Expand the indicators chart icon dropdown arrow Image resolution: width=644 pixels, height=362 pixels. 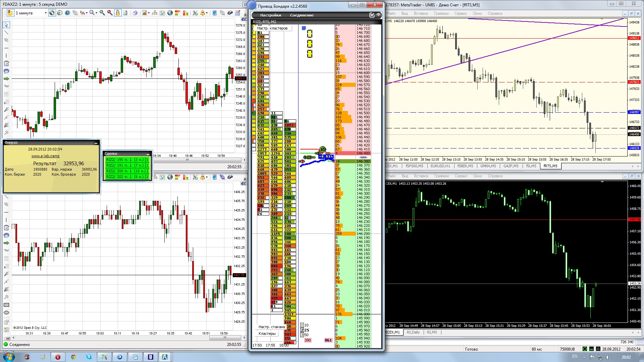click(148, 13)
